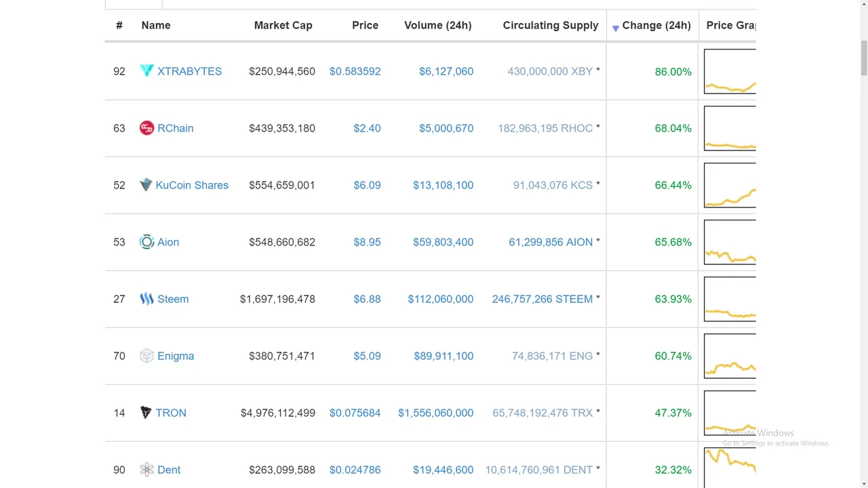Open the Steem price graph thumbnail
The height and width of the screenshot is (488, 868).
coord(730,299)
